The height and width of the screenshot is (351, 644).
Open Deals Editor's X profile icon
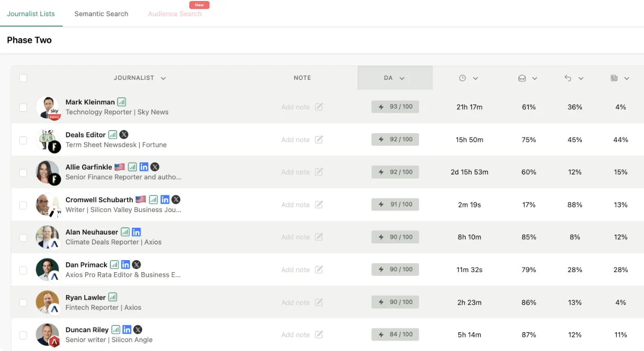[123, 135]
